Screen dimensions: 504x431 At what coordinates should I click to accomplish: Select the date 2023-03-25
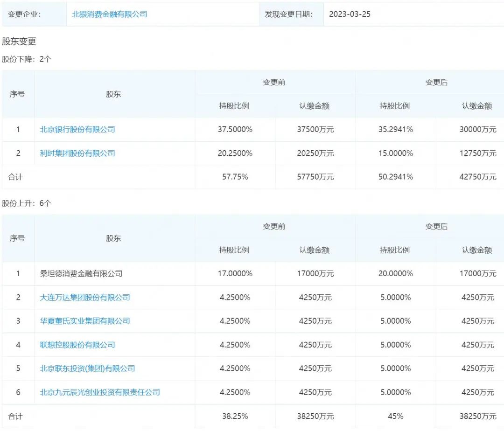[x=350, y=14]
